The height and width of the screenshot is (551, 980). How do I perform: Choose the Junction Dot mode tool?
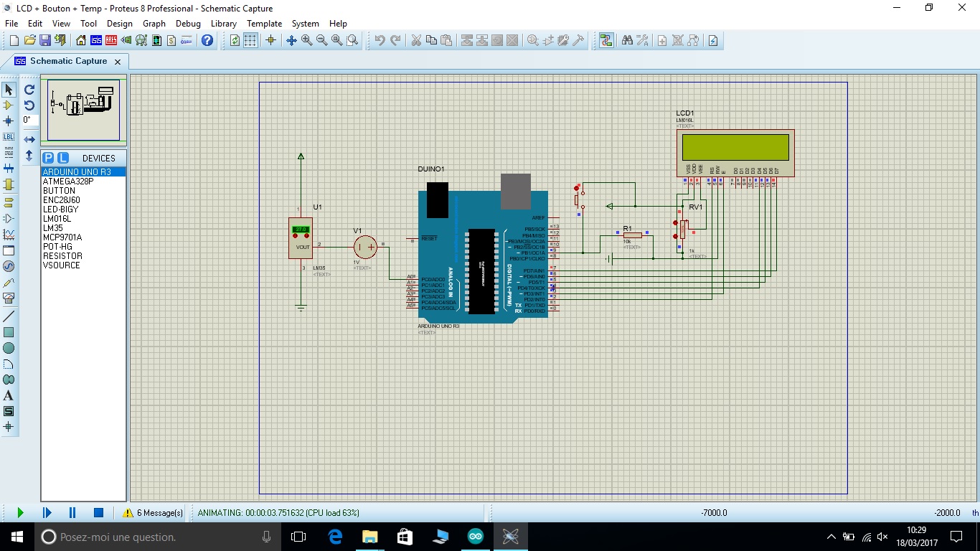coord(9,121)
